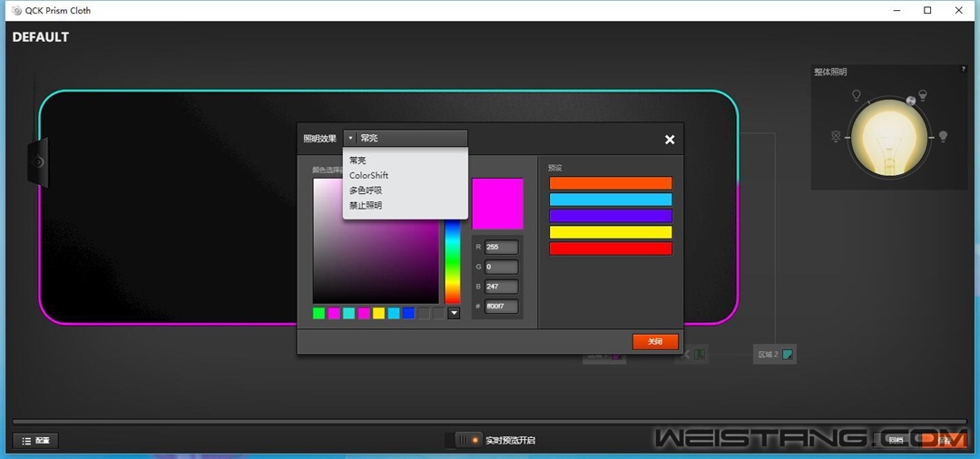This screenshot has height=459, width=980.
Task: Select 常亮 from the effect list
Action: 358,161
